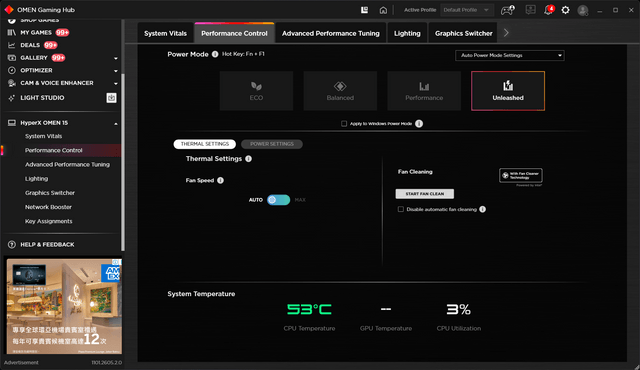The width and height of the screenshot is (640, 370).
Task: Click the news panel icon beside home
Action: [364, 10]
